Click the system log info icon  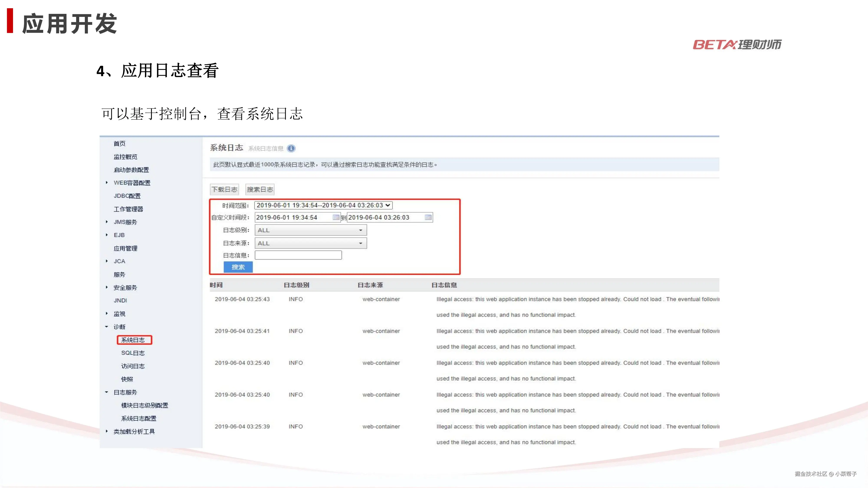tap(291, 149)
